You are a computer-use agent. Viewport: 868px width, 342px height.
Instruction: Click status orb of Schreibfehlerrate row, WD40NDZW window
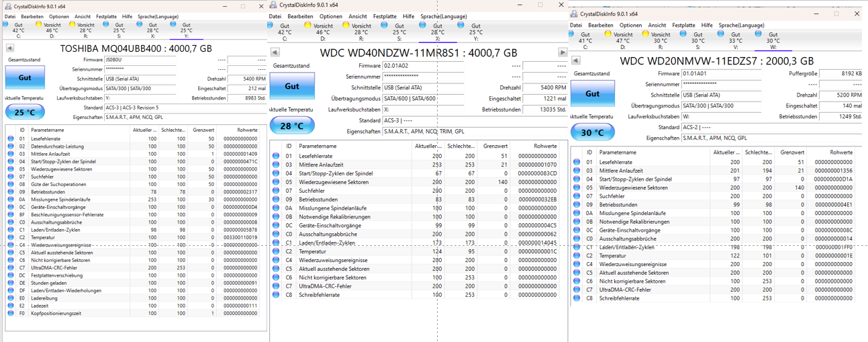pyautogui.click(x=276, y=294)
